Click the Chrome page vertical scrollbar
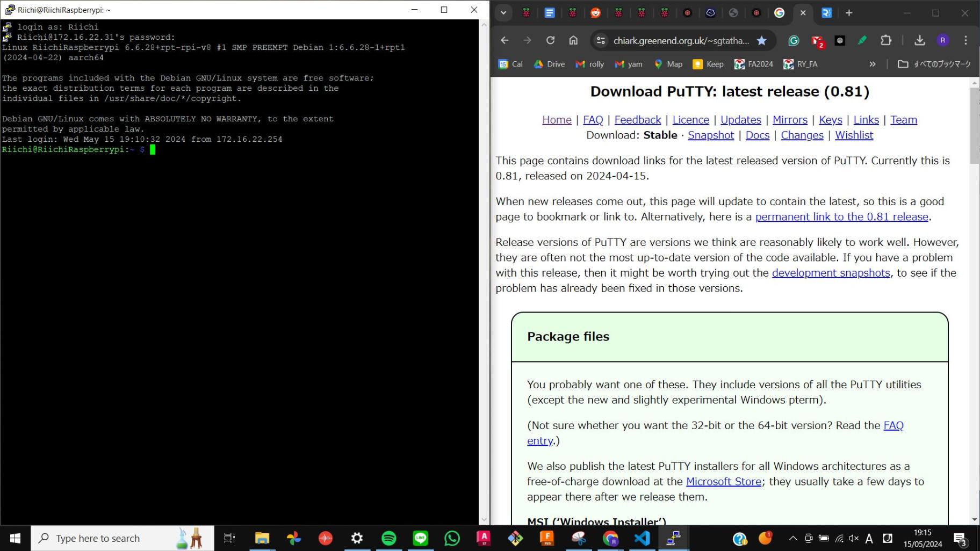Viewport: 980px width, 551px height. point(974,126)
